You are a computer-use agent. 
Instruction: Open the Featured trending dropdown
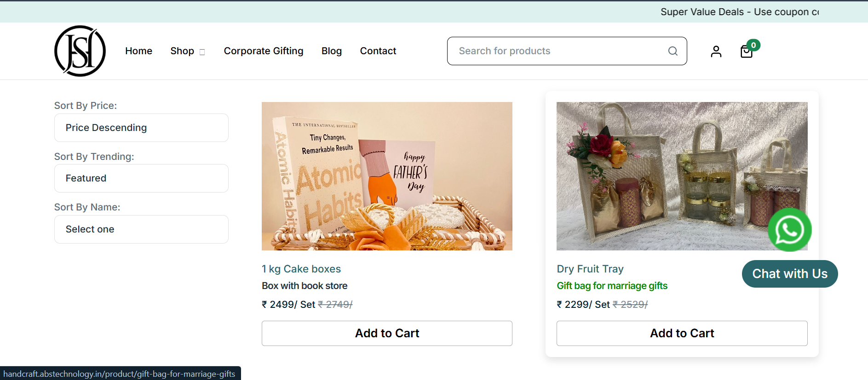141,178
